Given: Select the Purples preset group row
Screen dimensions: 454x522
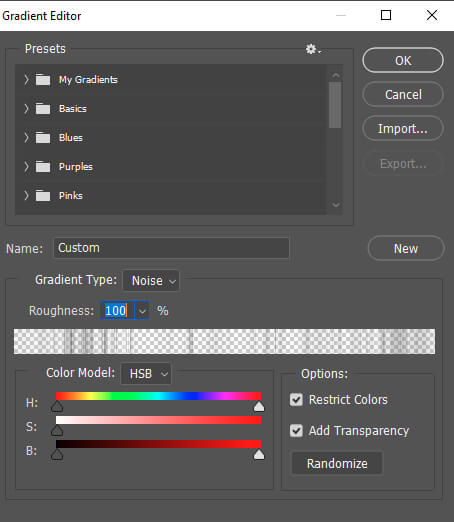Looking at the screenshot, I should click(171, 167).
